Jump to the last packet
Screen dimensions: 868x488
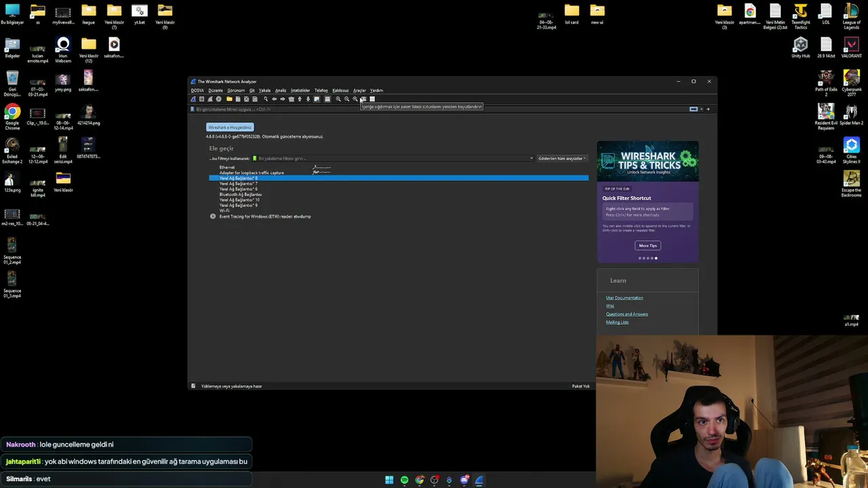click(308, 99)
